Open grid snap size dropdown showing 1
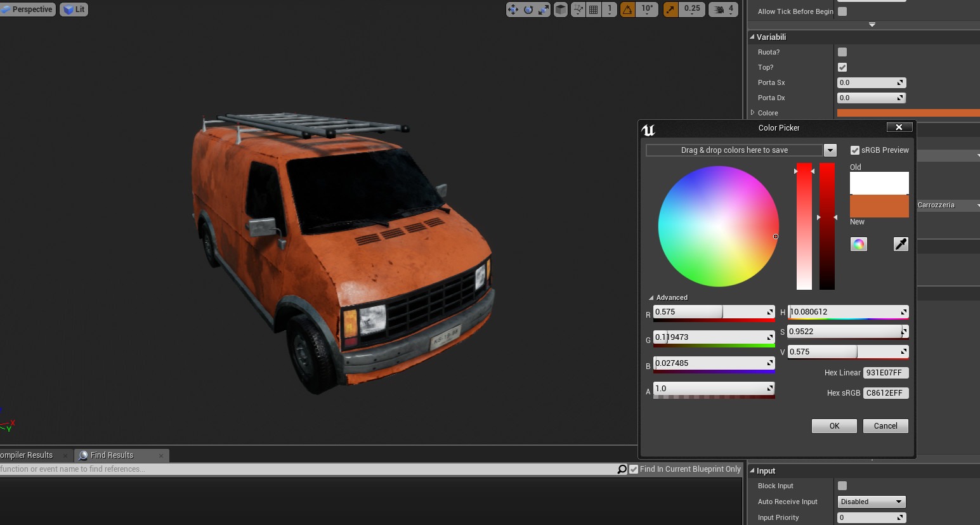980x525 pixels. click(x=610, y=10)
